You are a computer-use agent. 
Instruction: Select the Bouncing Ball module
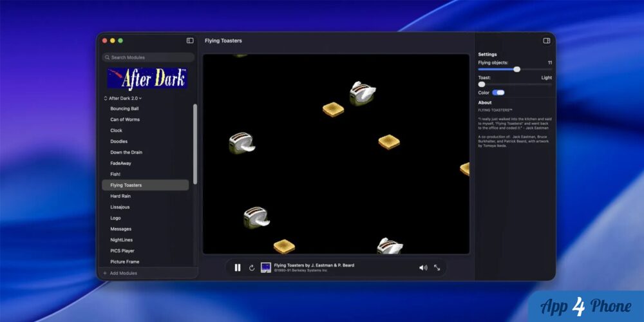124,109
